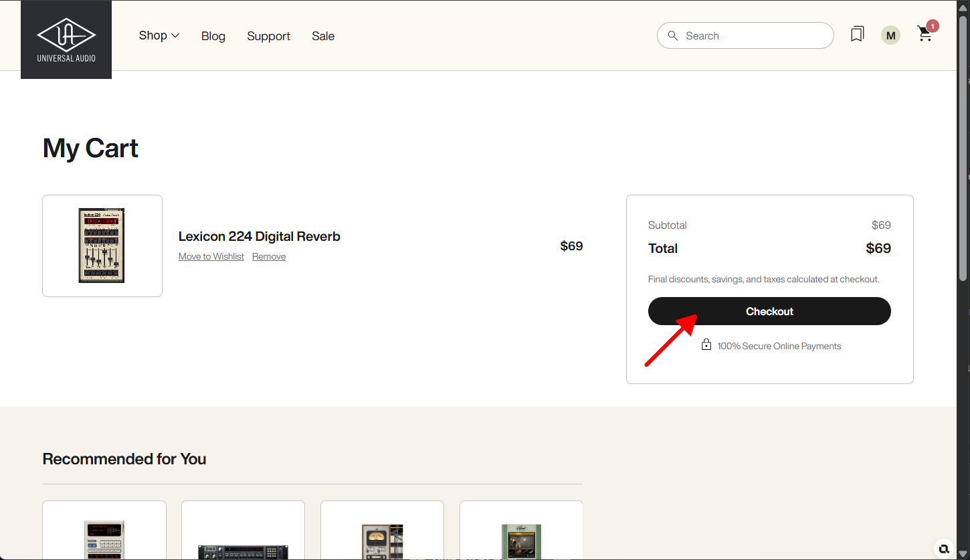Image resolution: width=970 pixels, height=560 pixels.
Task: Go to the Blog page
Action: pyautogui.click(x=213, y=36)
